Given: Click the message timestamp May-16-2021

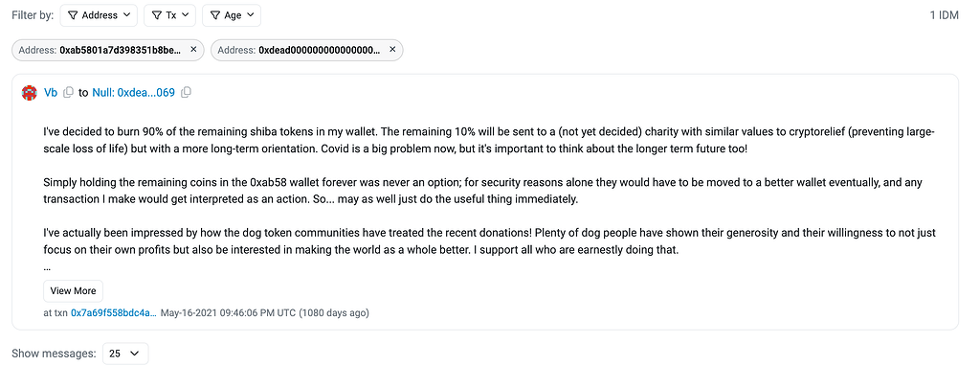Looking at the screenshot, I should [265, 312].
